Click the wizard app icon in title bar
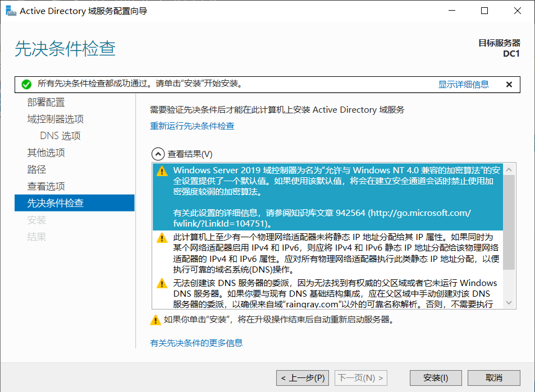 pyautogui.click(x=11, y=11)
